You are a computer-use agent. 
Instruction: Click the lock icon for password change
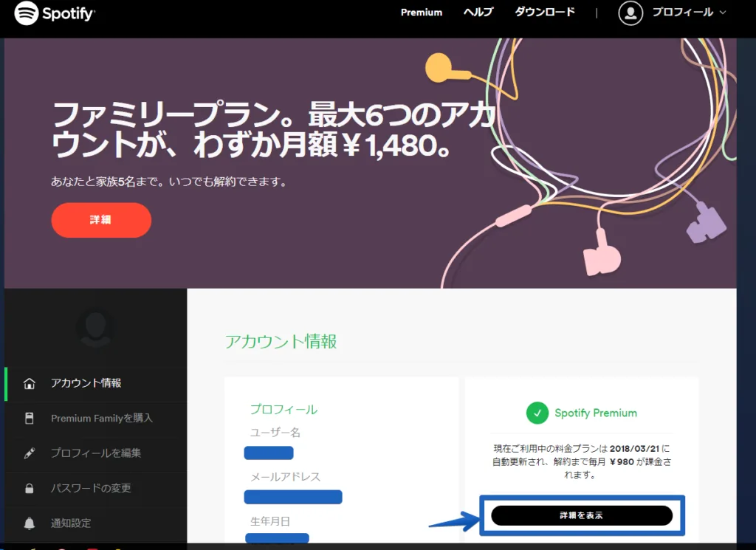pos(30,488)
